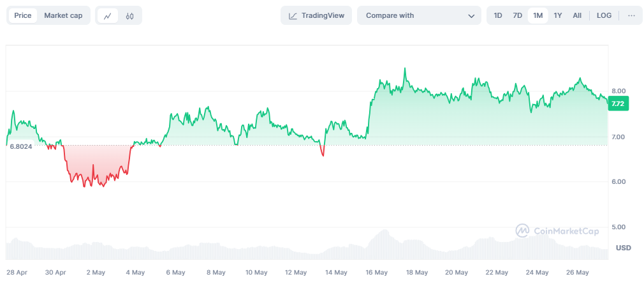Click the 6.8024 opening price label
644x288 pixels.
[x=21, y=146]
